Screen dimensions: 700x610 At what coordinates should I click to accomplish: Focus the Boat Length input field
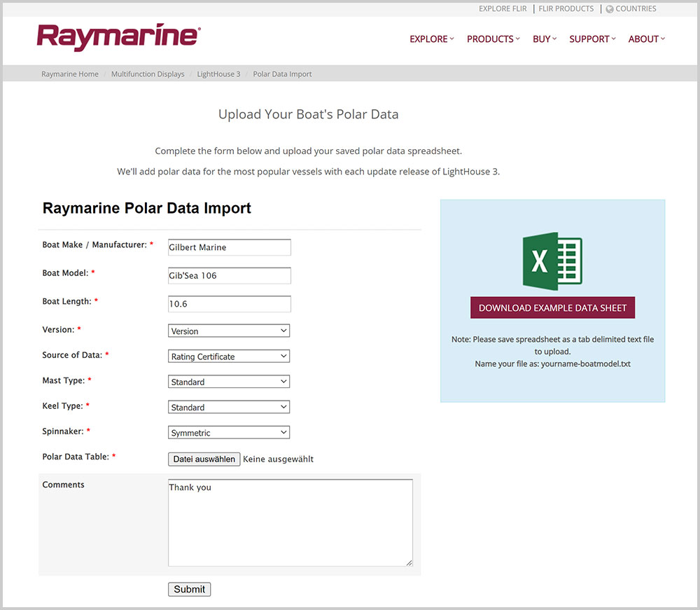click(229, 304)
